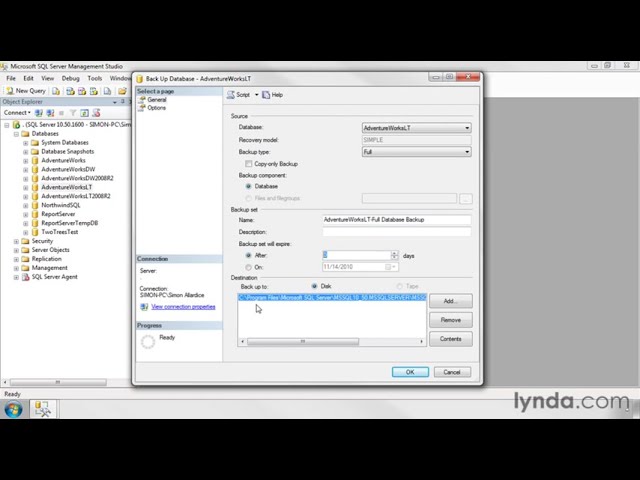Click the SQL Server Compact Query icon
The width and height of the screenshot is (640, 480).
[x=107, y=91]
